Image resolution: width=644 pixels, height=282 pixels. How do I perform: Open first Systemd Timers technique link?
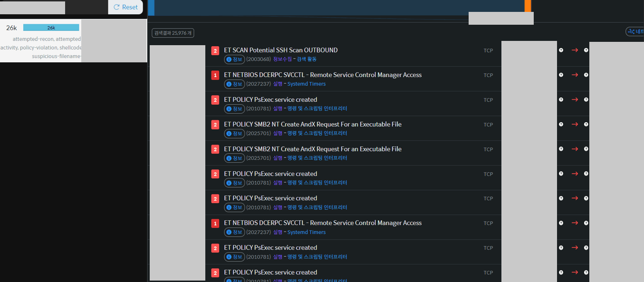coord(307,84)
